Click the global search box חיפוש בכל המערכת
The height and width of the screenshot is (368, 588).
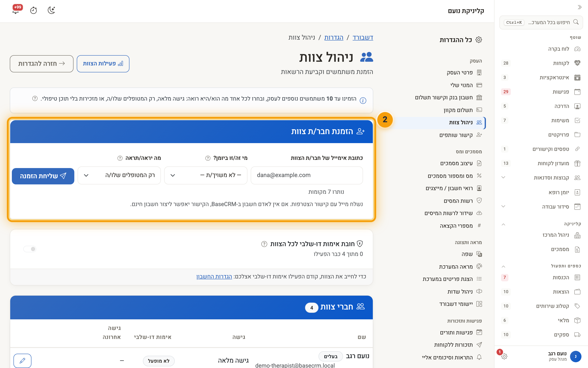(x=541, y=22)
